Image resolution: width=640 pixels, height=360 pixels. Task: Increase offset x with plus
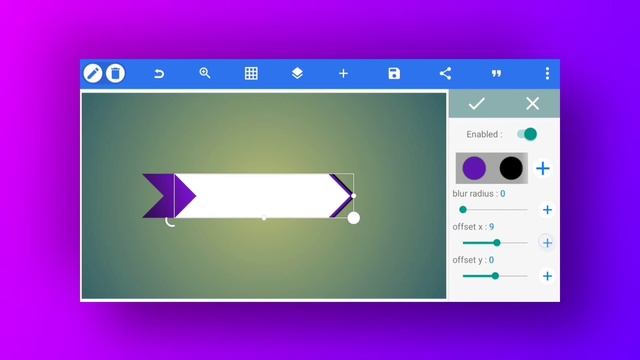click(547, 243)
